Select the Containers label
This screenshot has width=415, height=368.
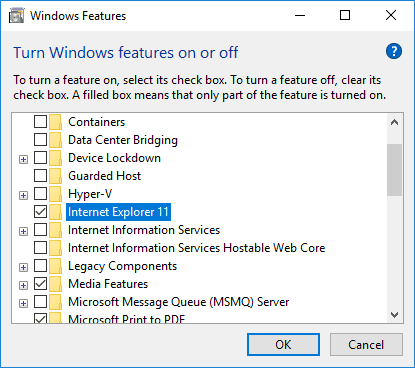[97, 122]
